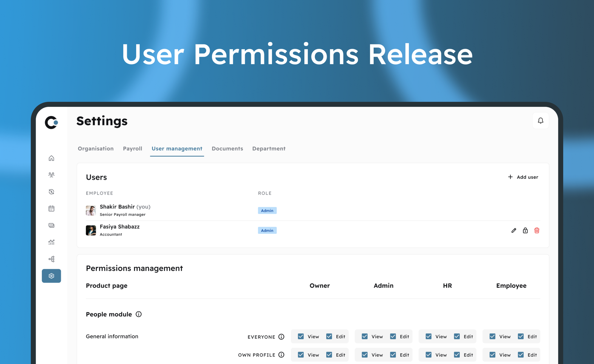Click the "Permissions management" heading
The image size is (594, 364).
click(134, 268)
